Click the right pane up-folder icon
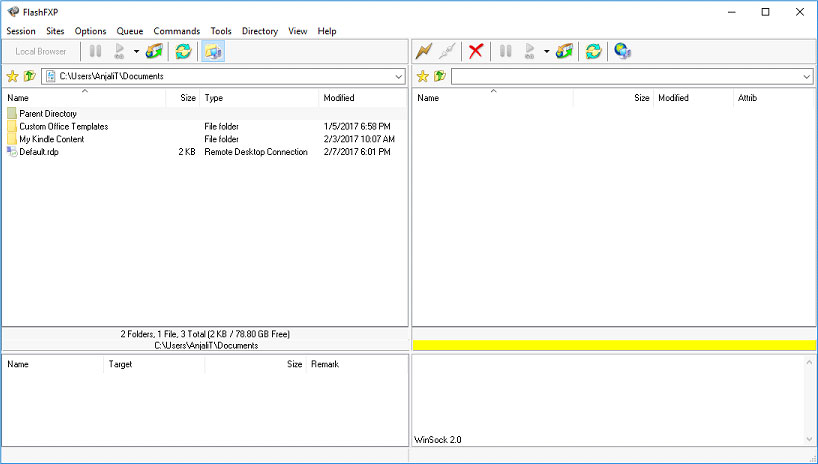Image resolution: width=818 pixels, height=464 pixels. click(440, 76)
